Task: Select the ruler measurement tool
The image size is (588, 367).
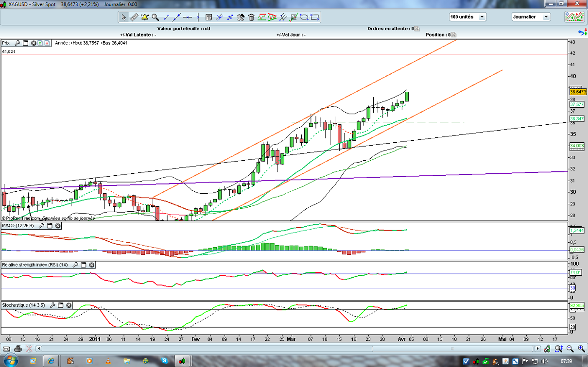Action: (x=134, y=17)
